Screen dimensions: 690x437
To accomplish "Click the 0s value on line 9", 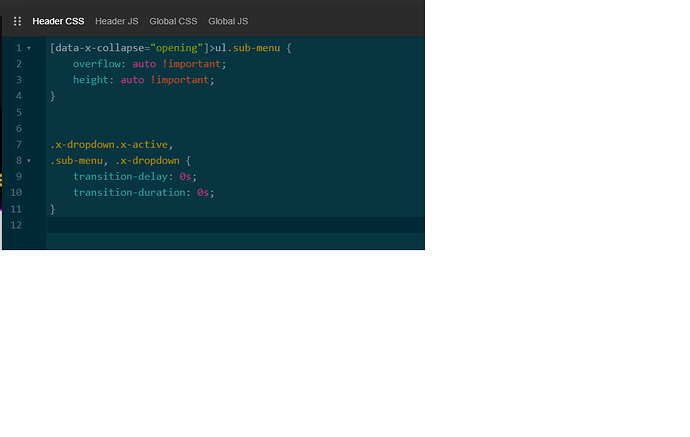I will [x=187, y=176].
